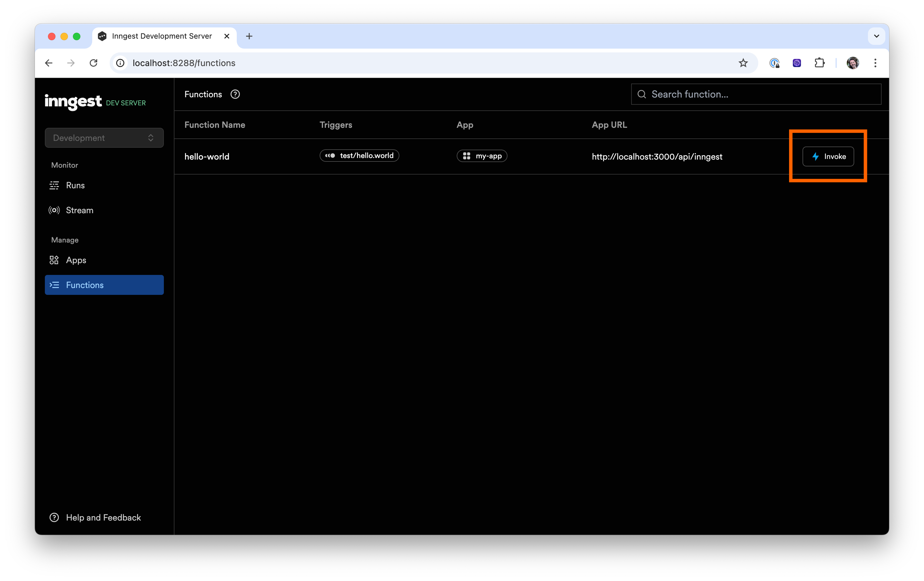Open the browser tab search chevron
The width and height of the screenshot is (924, 581).
(x=876, y=36)
